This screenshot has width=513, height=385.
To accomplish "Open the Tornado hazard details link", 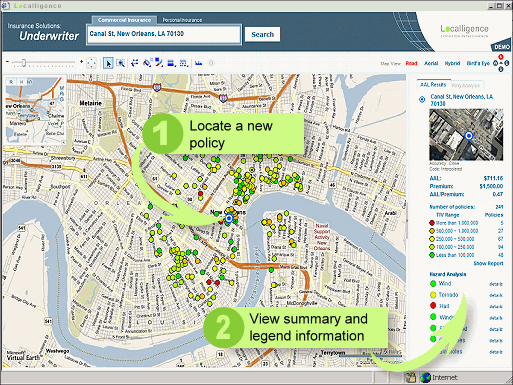I will (496, 295).
